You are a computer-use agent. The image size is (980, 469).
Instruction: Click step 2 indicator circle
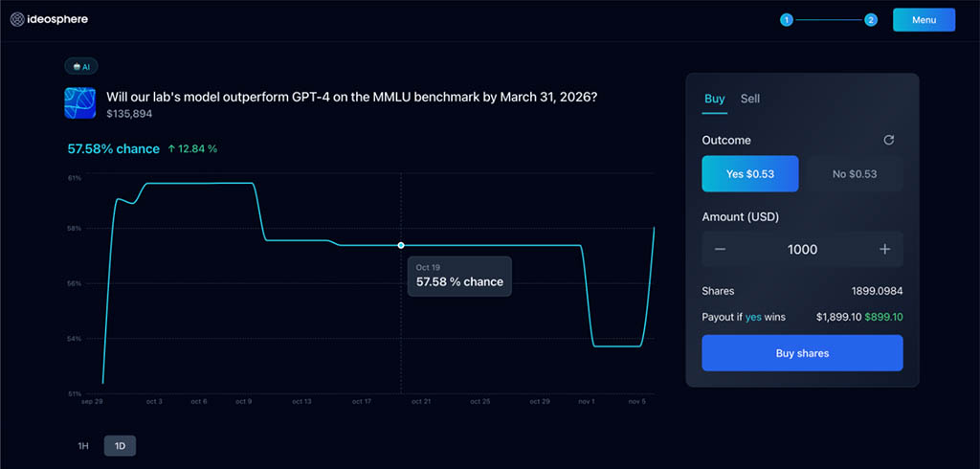[871, 19]
